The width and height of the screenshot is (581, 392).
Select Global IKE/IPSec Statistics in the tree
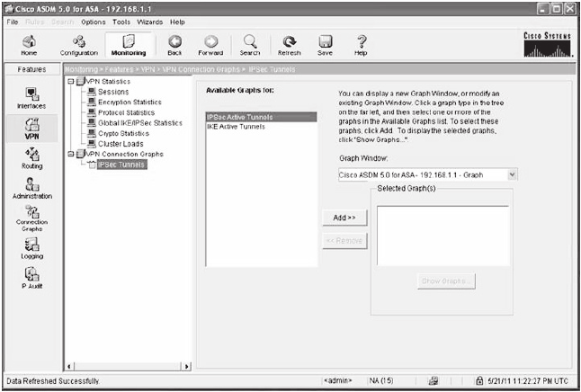coord(140,123)
